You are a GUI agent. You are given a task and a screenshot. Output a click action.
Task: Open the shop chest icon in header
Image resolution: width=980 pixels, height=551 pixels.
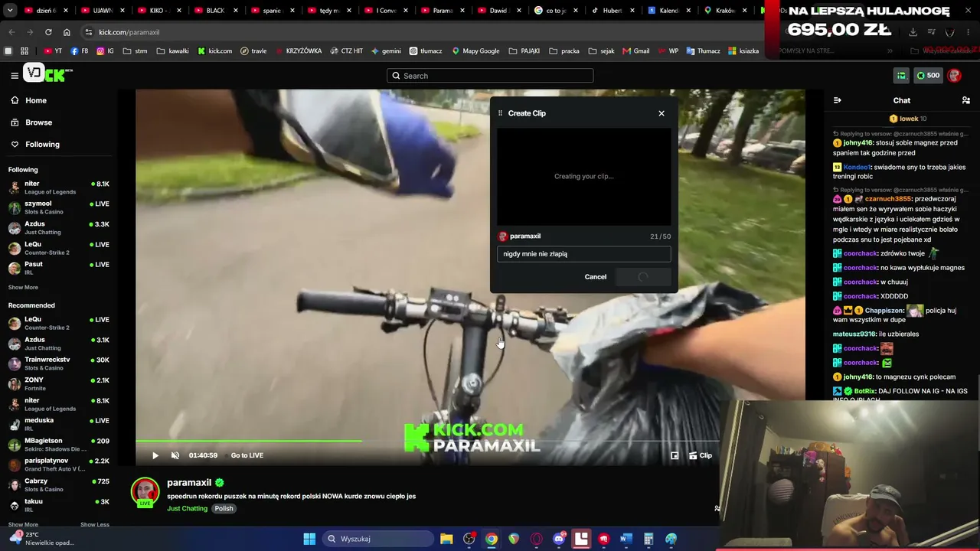pos(901,76)
